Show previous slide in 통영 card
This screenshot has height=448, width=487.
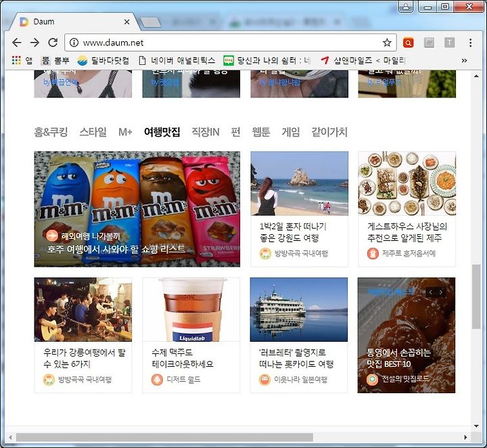tap(430, 292)
